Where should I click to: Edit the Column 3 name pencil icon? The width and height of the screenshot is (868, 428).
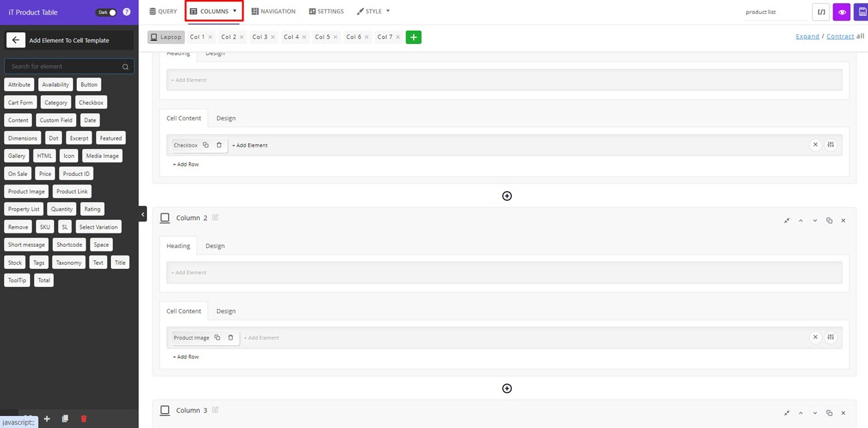pos(215,410)
